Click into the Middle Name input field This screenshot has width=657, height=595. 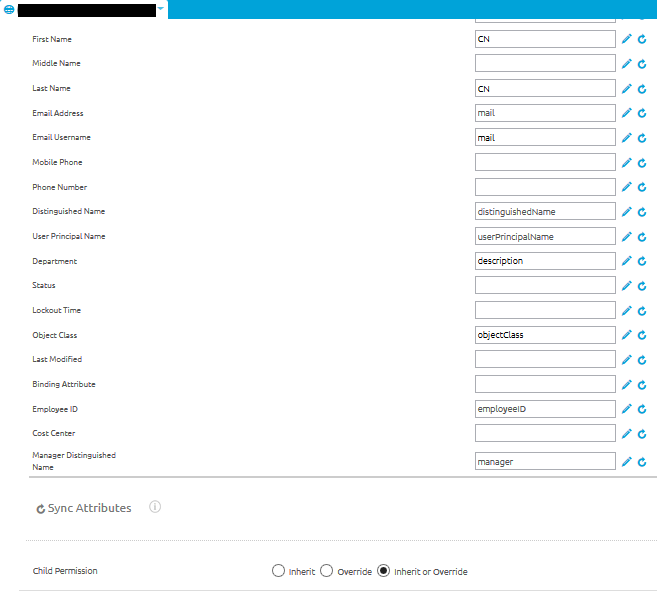point(545,64)
